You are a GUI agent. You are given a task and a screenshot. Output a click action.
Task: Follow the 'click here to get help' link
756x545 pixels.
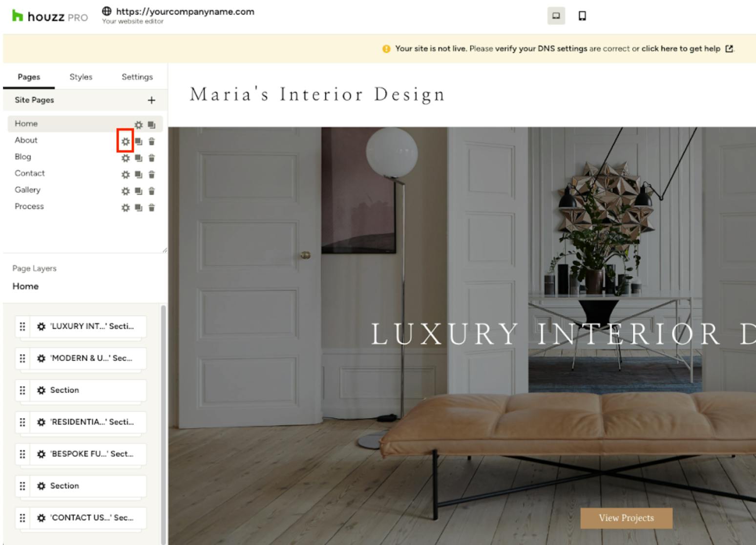[681, 48]
